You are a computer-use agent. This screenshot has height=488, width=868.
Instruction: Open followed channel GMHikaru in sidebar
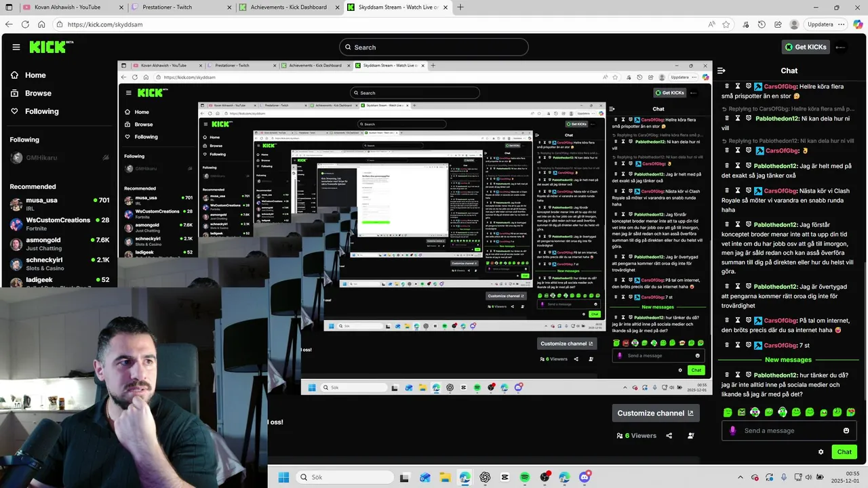pos(59,157)
